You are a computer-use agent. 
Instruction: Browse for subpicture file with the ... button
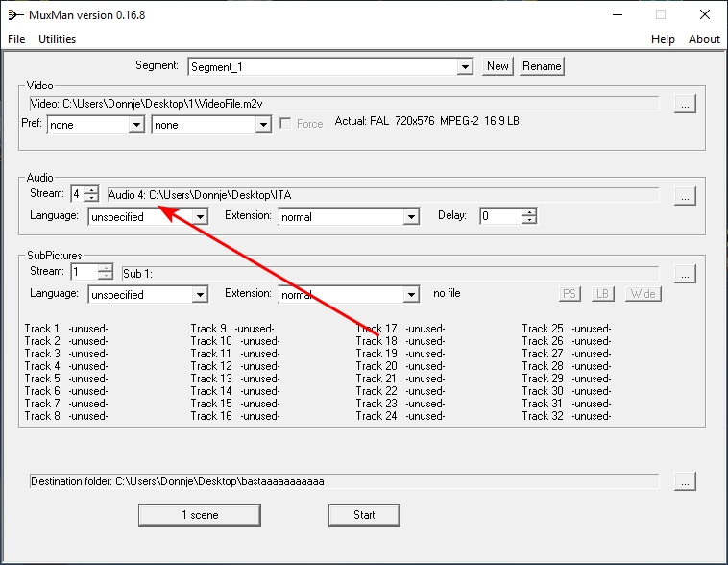[x=685, y=274]
